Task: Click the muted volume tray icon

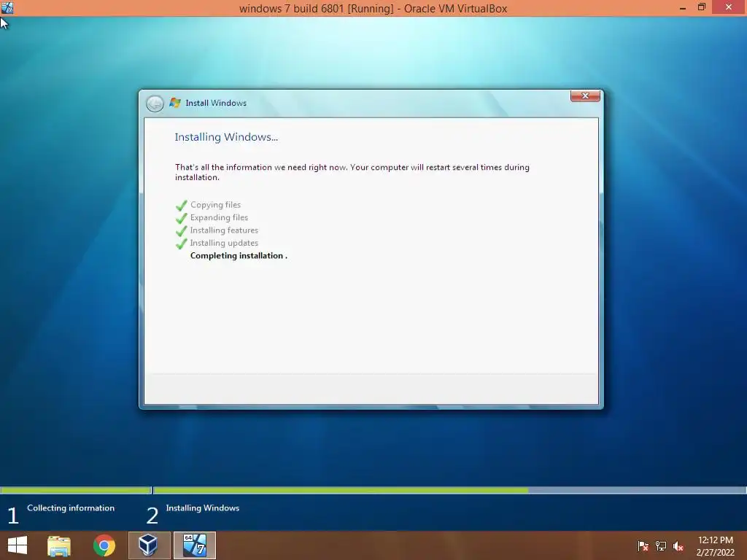Action: point(678,546)
